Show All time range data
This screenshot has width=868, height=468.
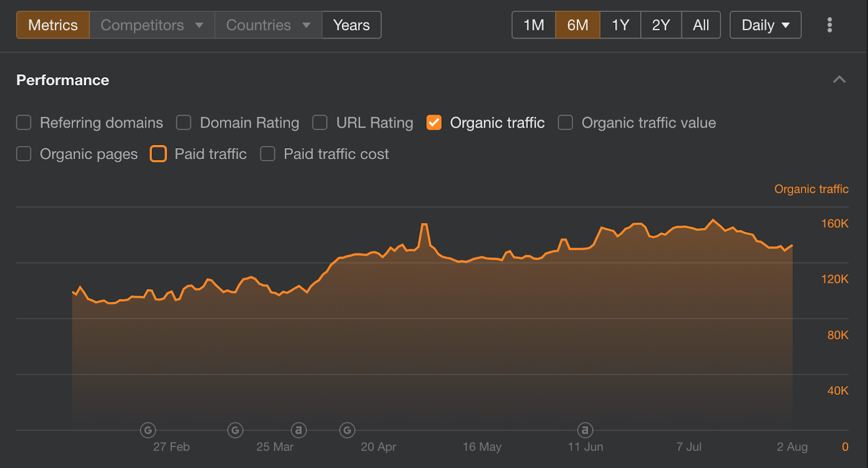tap(701, 25)
